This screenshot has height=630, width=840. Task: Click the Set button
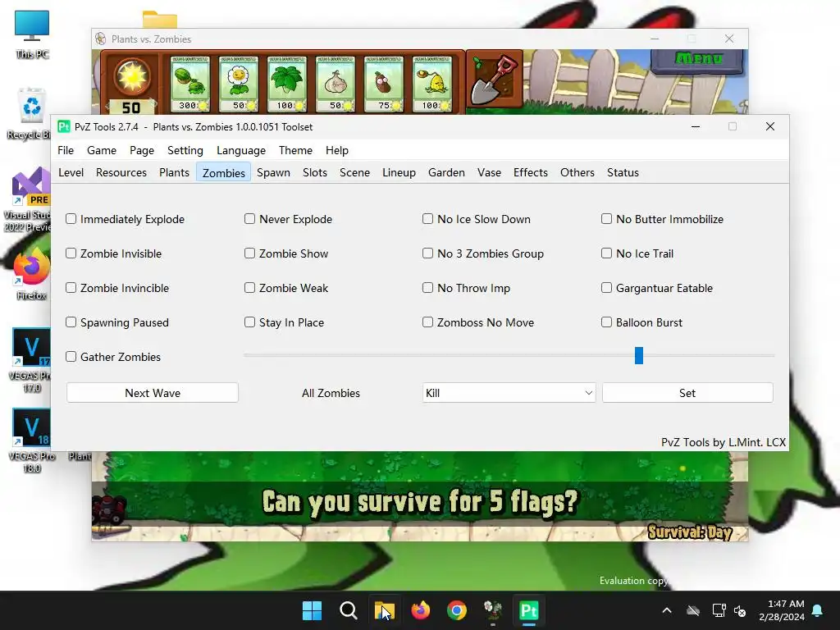[x=687, y=393]
